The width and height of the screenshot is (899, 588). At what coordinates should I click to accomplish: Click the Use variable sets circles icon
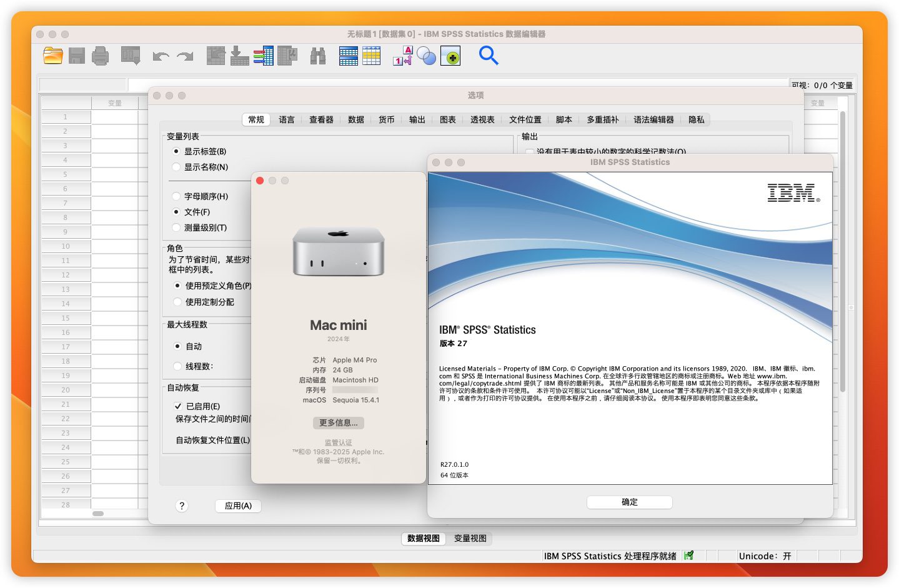pos(427,57)
